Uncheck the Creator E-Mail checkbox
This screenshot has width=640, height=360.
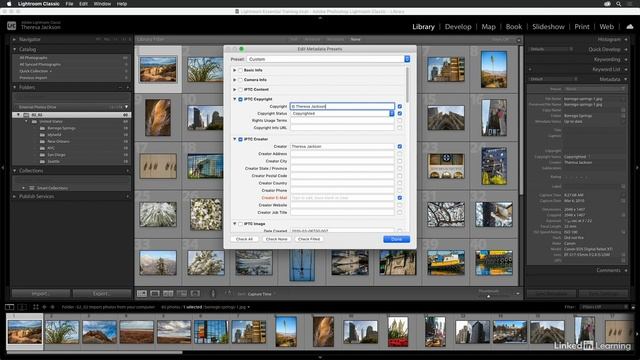(400, 198)
